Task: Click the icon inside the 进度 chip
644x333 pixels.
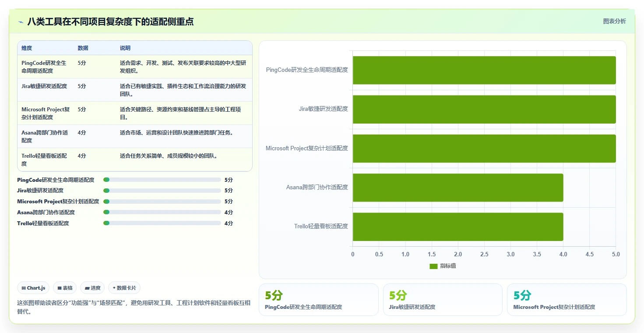Action: tap(87, 288)
